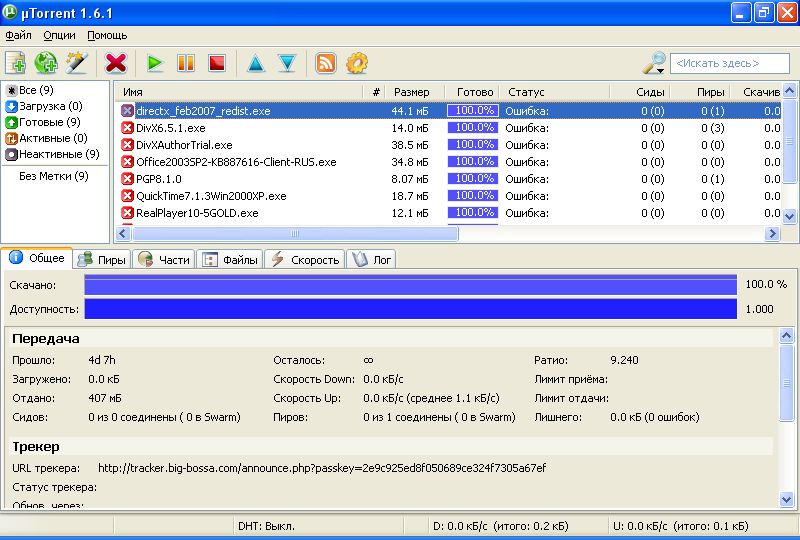Viewport: 800px width, 540px height.
Task: Remove torrent with red X toolbar icon
Action: coord(116,63)
